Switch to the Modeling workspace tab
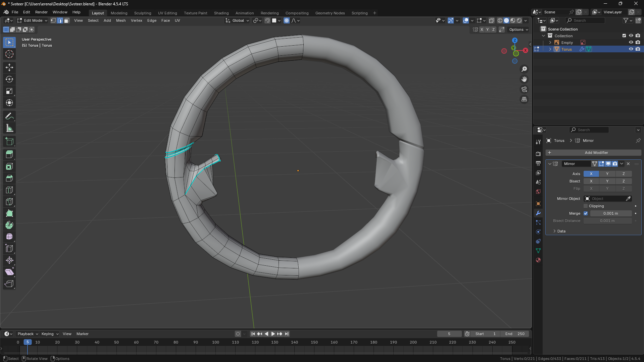Viewport: 644px width, 362px height. (119, 13)
